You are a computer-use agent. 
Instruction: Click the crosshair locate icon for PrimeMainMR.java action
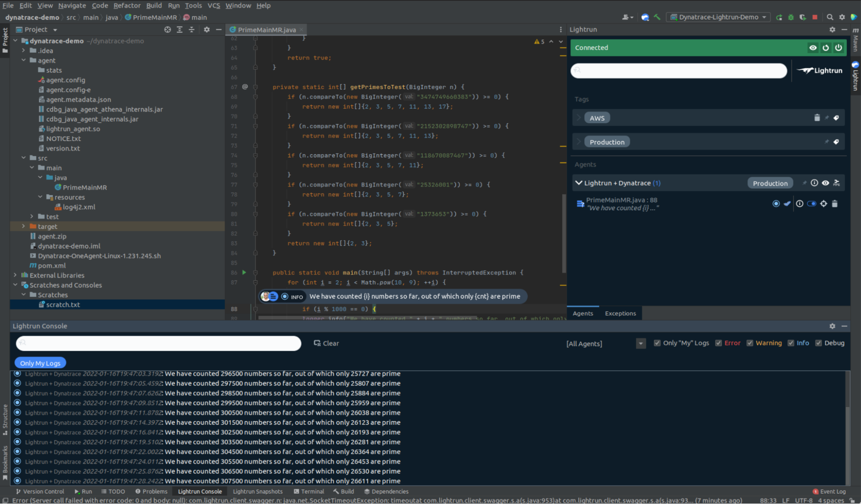coord(823,204)
